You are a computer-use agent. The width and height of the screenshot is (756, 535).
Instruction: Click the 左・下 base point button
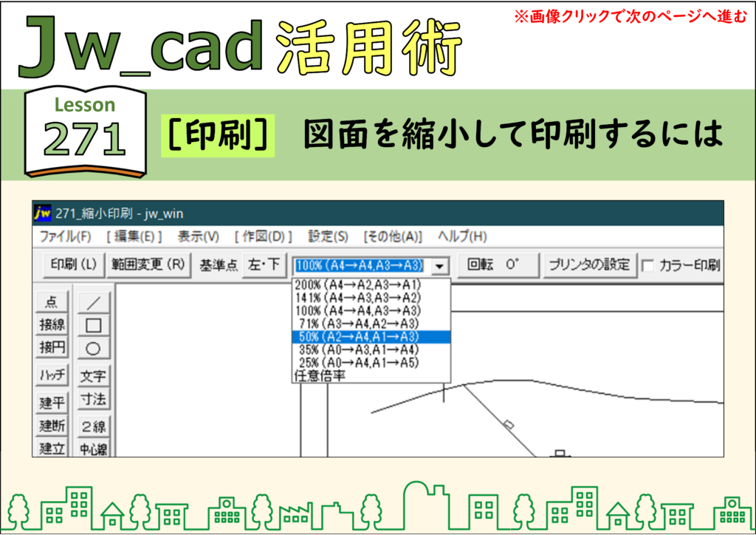pyautogui.click(x=264, y=265)
